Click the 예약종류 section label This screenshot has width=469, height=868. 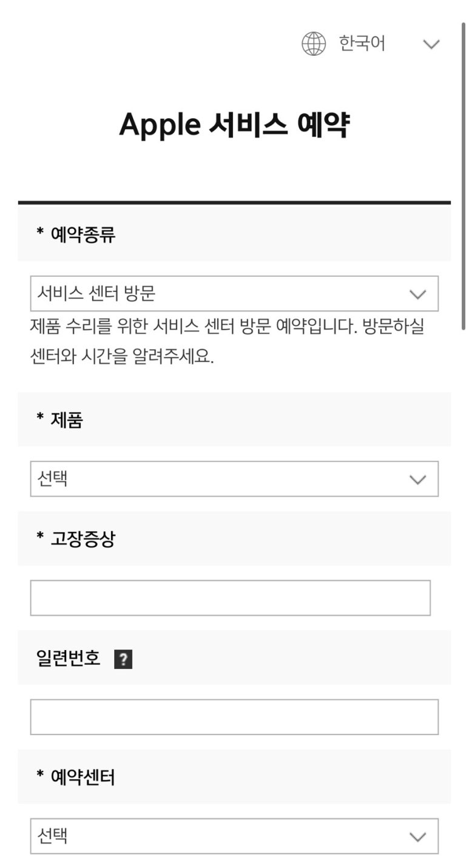point(76,234)
